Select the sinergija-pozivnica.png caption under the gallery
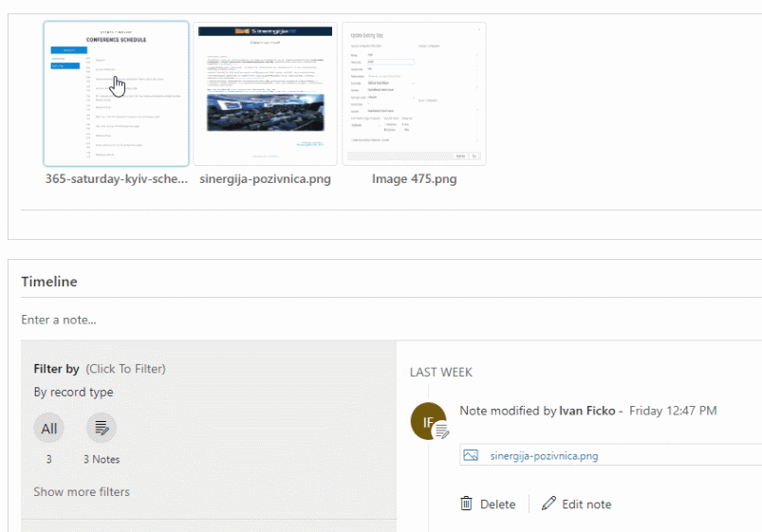The width and height of the screenshot is (762, 532). [266, 179]
